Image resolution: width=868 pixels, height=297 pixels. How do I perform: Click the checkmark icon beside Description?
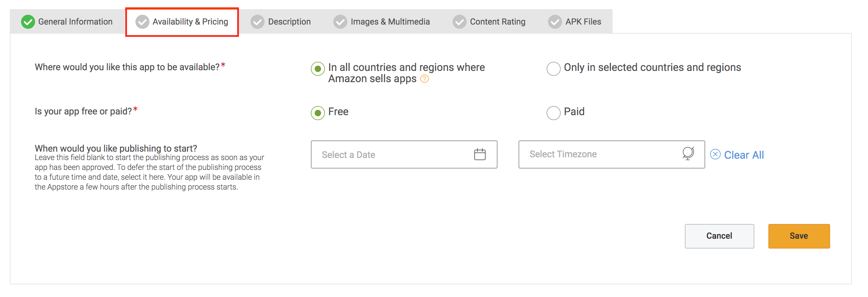(258, 22)
